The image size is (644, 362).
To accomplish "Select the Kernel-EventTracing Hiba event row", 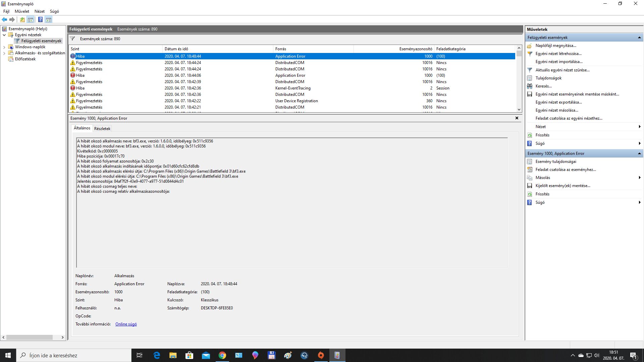I will (292, 88).
